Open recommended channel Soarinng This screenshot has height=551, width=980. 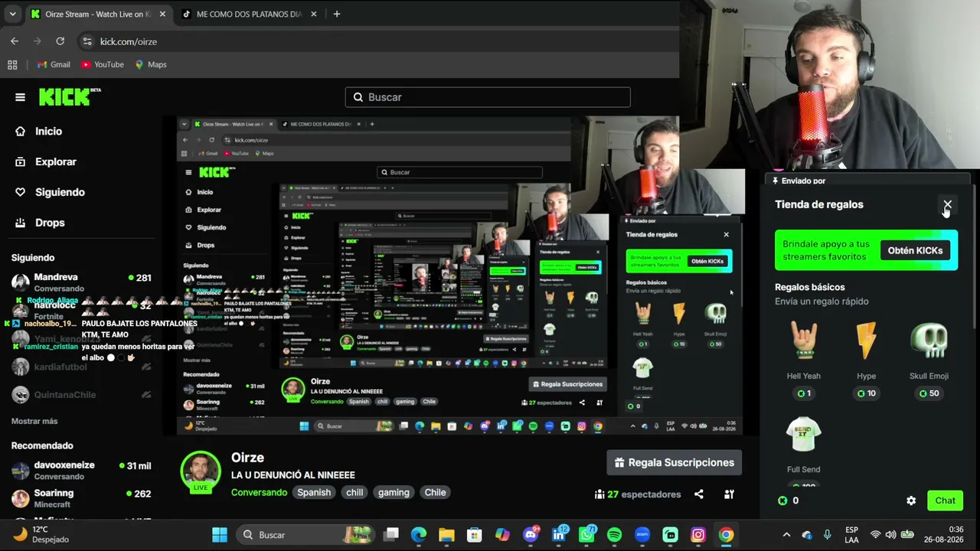pyautogui.click(x=82, y=498)
